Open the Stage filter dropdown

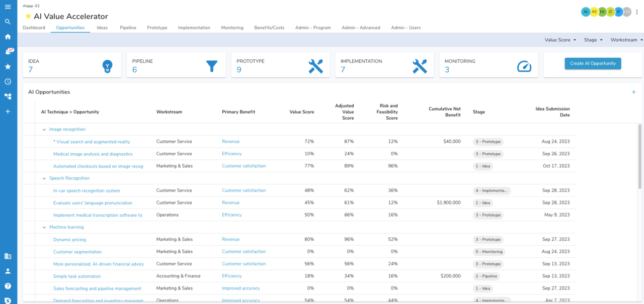[593, 39]
